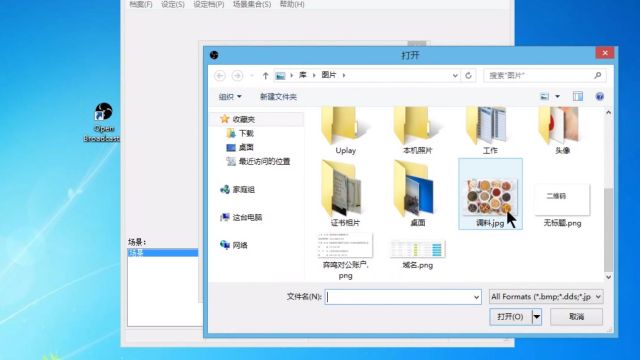Expand the address bar history dropdown
This screenshot has width=640, height=360.
coord(455,76)
